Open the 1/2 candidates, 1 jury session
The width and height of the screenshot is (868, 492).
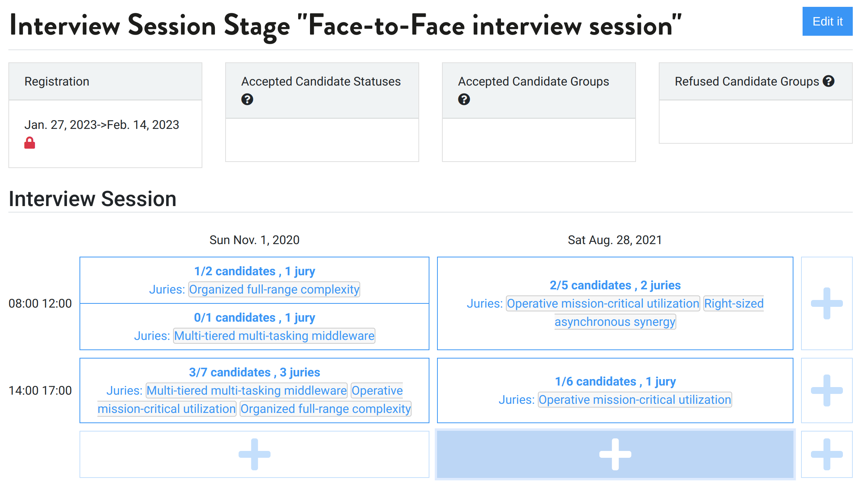click(254, 271)
